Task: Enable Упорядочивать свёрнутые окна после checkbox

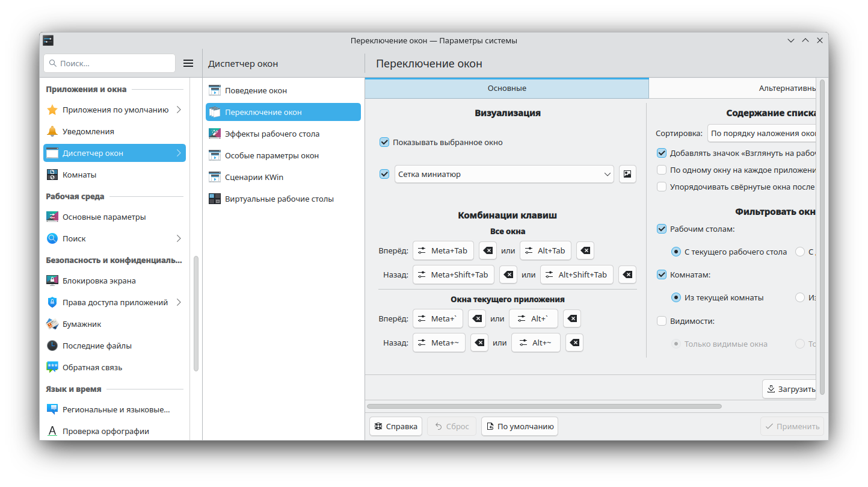Action: tap(662, 187)
